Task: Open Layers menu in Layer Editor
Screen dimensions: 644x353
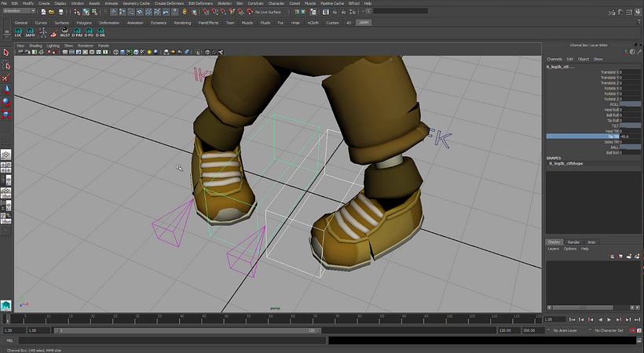Action: 553,249
